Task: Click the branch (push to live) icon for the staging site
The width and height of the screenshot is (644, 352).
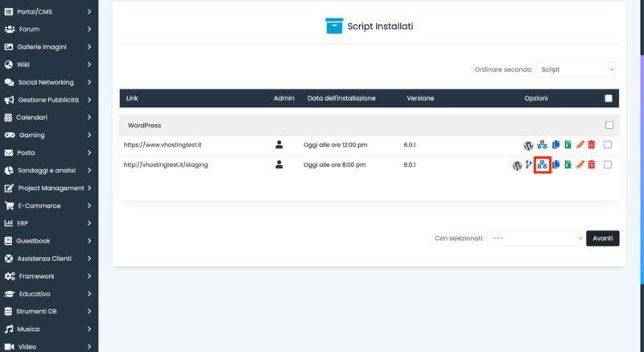Action: click(529, 164)
